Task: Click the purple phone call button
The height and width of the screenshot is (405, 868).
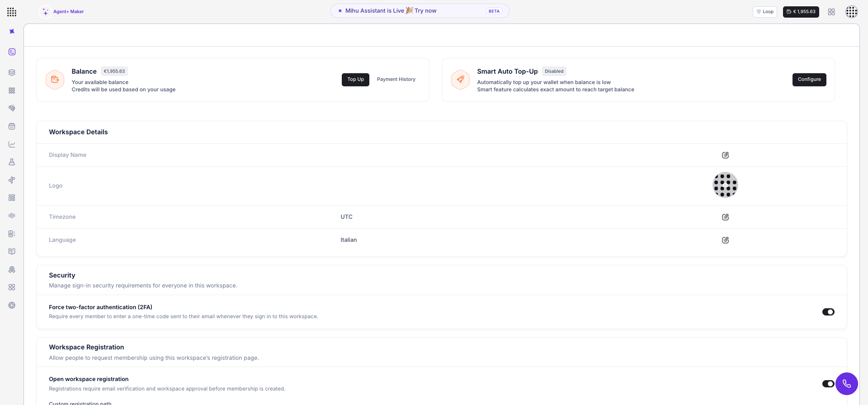Action: tap(847, 384)
